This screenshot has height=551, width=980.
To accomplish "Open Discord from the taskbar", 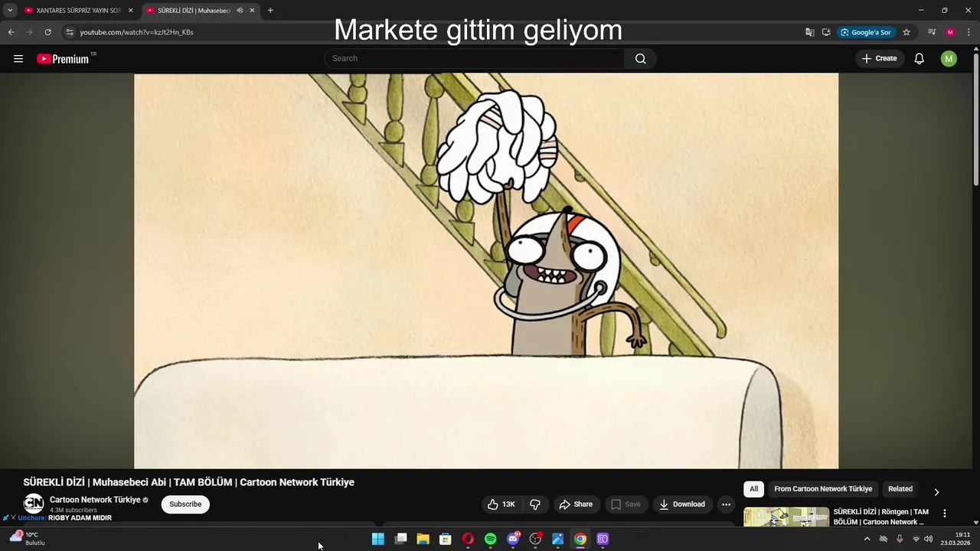I will point(513,539).
